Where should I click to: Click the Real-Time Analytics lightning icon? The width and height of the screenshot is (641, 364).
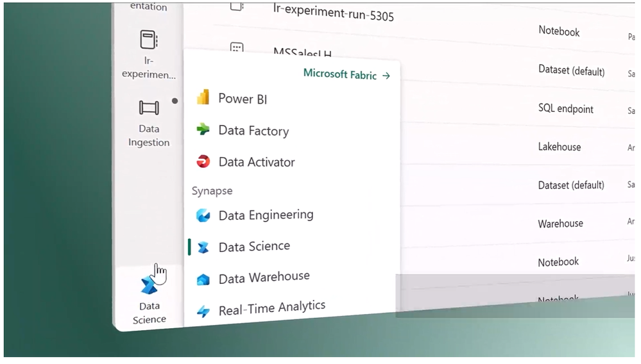click(x=203, y=311)
